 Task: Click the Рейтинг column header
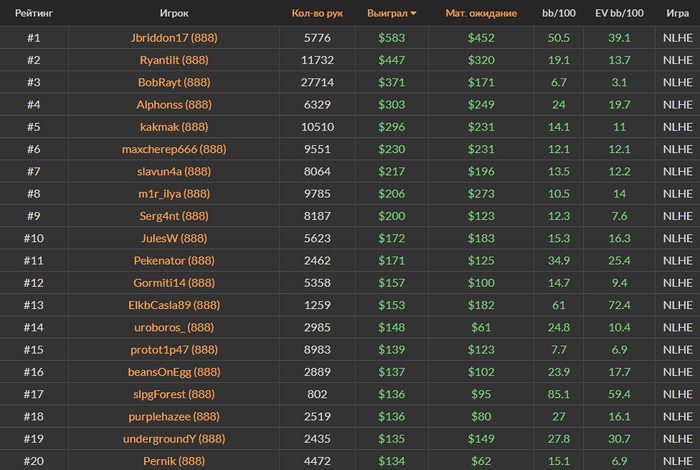coord(34,13)
